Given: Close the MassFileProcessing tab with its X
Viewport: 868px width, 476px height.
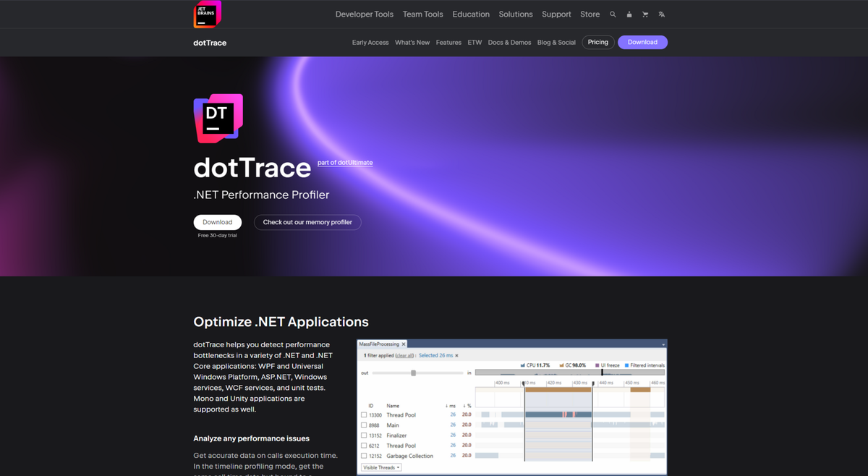Looking at the screenshot, I should (x=404, y=344).
